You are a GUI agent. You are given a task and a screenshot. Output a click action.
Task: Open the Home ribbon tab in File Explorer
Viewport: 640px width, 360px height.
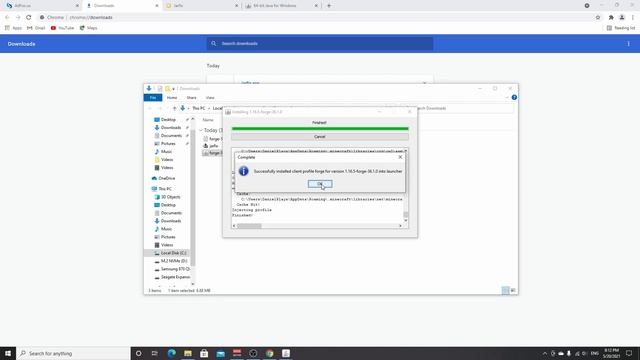(x=172, y=98)
